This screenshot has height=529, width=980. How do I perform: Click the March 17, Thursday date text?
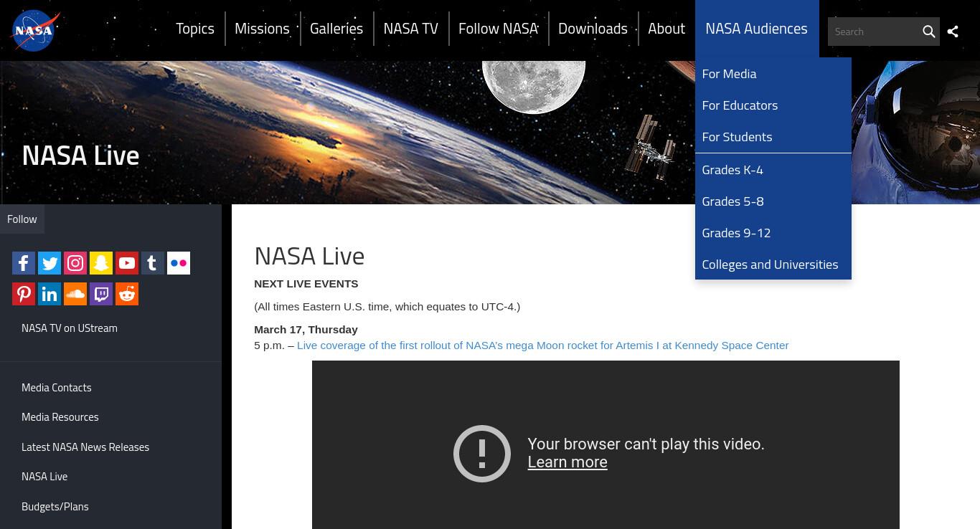click(306, 330)
